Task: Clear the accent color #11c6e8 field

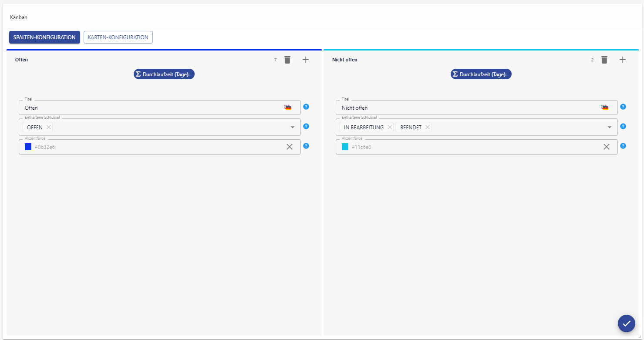Action: pos(606,147)
